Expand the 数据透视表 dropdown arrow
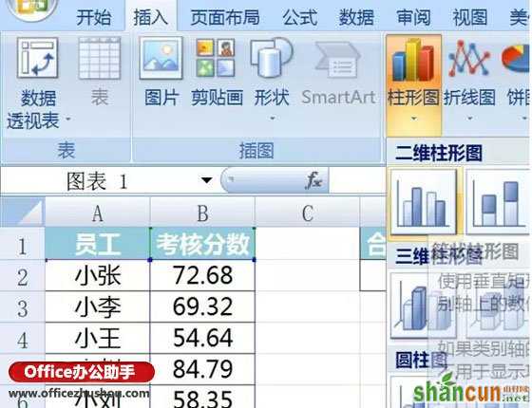Viewport: 532px width, 408px height. tap(68, 119)
